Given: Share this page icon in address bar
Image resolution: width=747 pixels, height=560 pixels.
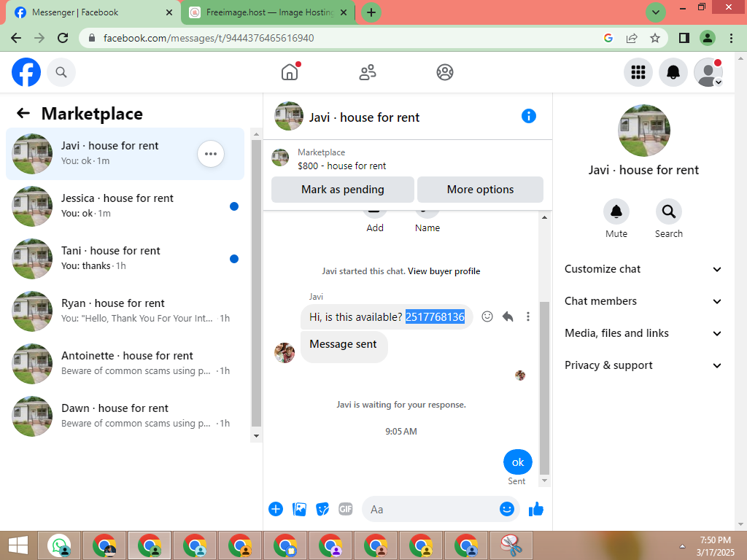Looking at the screenshot, I should click(632, 38).
